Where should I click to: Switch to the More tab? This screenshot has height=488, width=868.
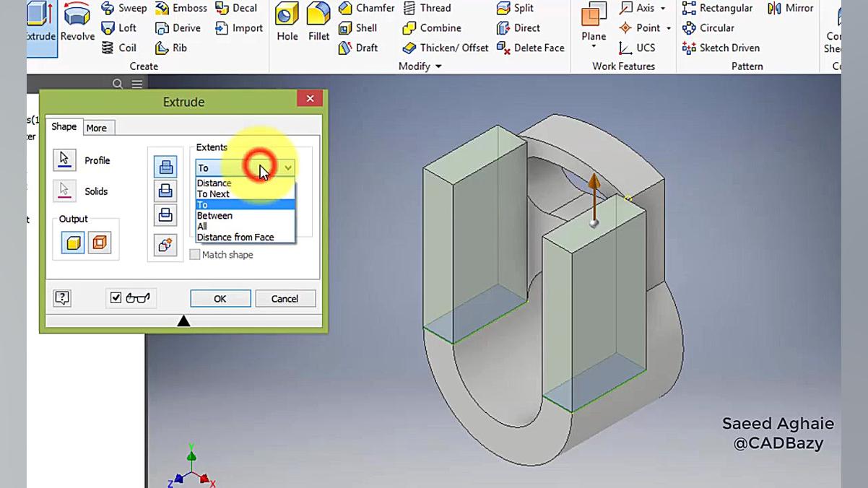(x=96, y=128)
